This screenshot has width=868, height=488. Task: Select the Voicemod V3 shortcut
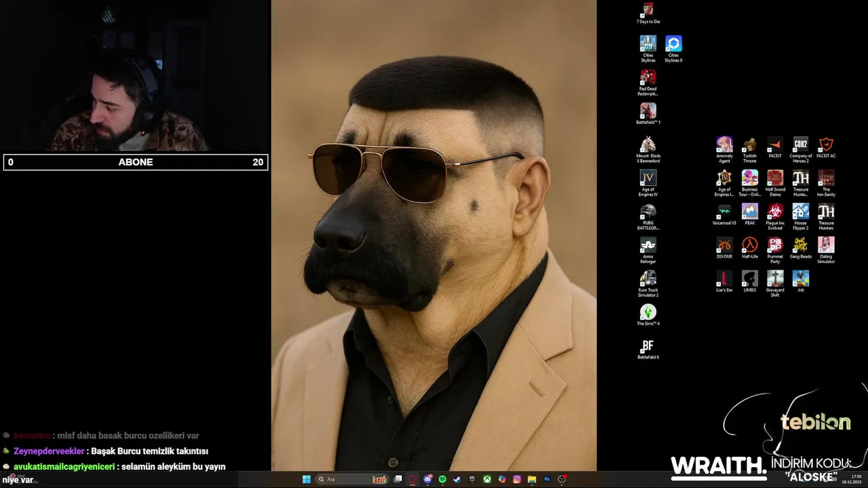724,214
